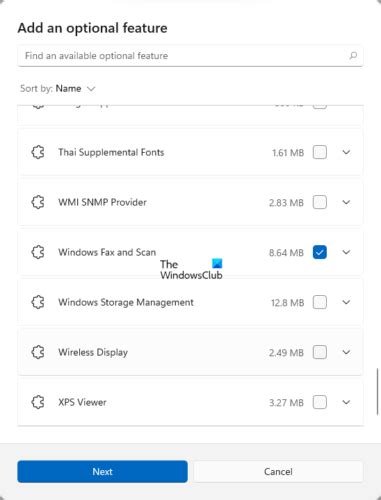Click the 3.27 MB size value
The height and width of the screenshot is (500, 381).
tap(286, 403)
